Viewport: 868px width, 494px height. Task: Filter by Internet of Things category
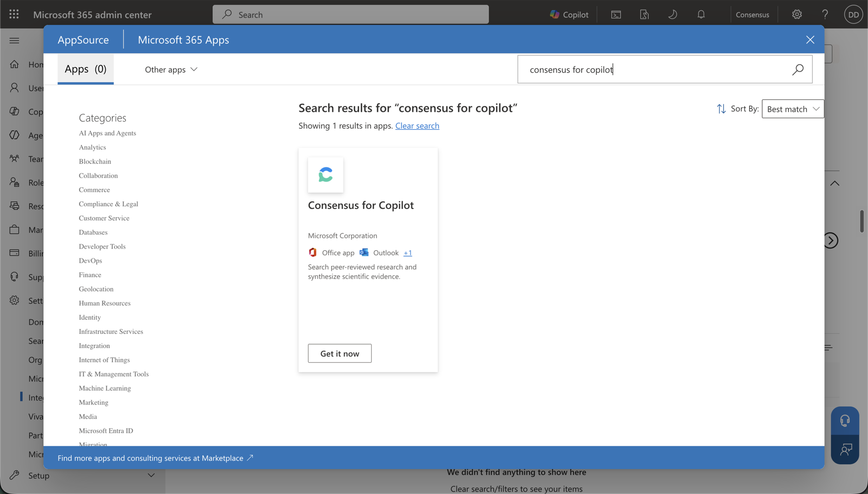(x=104, y=360)
